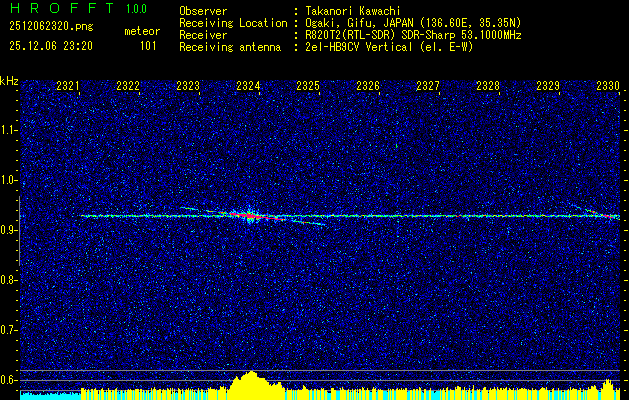
Task: Click the meteor label
Action: [142, 31]
